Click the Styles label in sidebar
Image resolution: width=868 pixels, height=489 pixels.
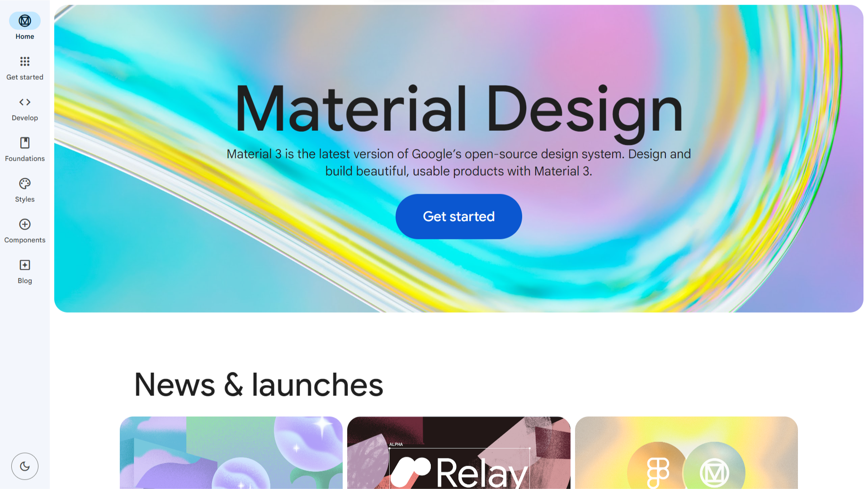(25, 199)
